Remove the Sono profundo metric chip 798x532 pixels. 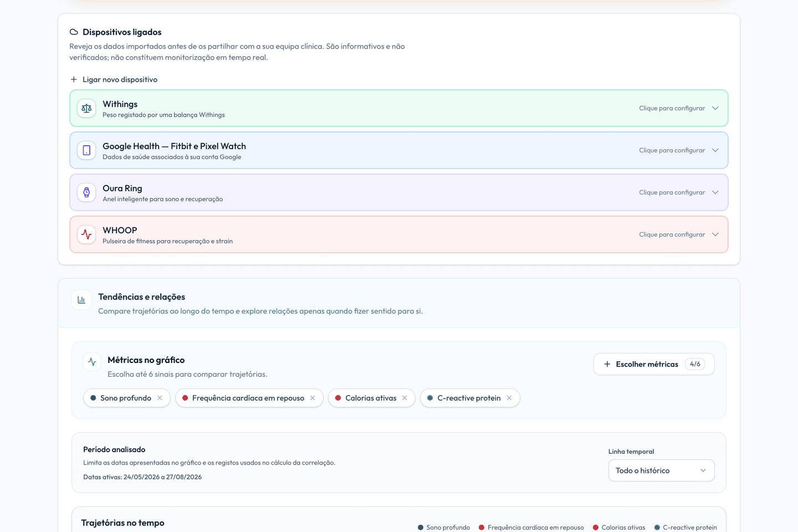(x=160, y=398)
